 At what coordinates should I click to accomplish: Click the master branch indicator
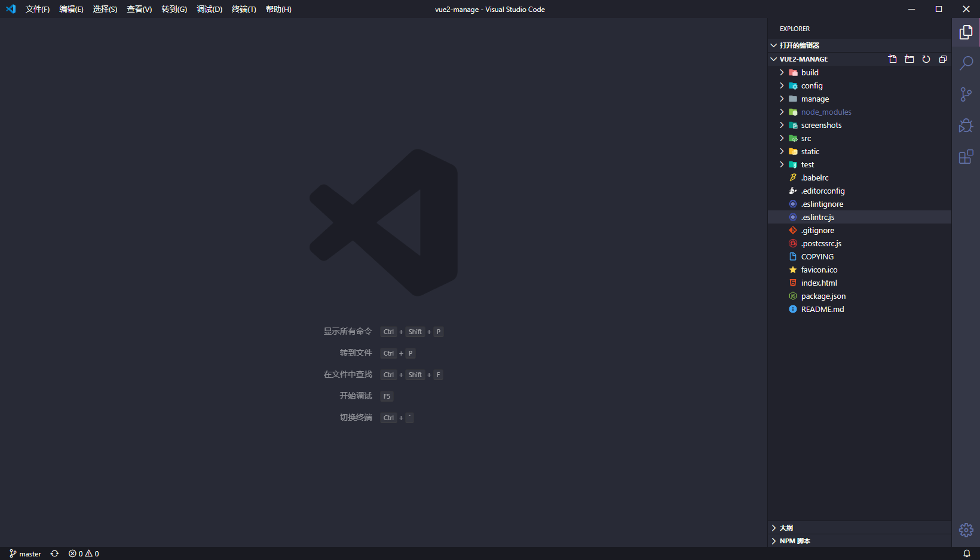pos(25,553)
